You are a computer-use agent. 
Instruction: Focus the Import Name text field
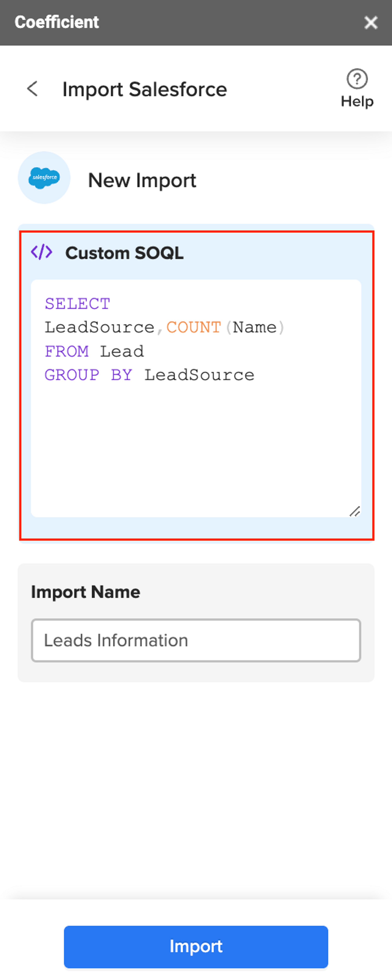196,641
